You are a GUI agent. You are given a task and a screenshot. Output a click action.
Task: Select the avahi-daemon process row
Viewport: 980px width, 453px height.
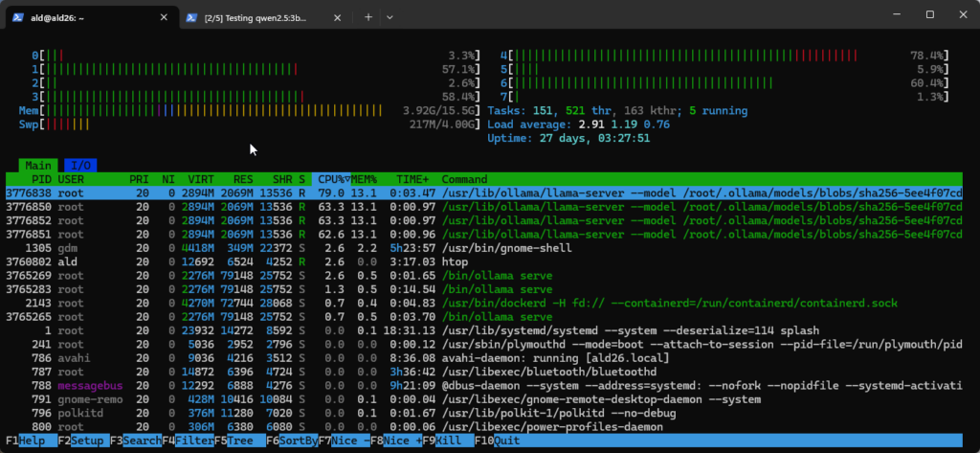[x=484, y=358]
